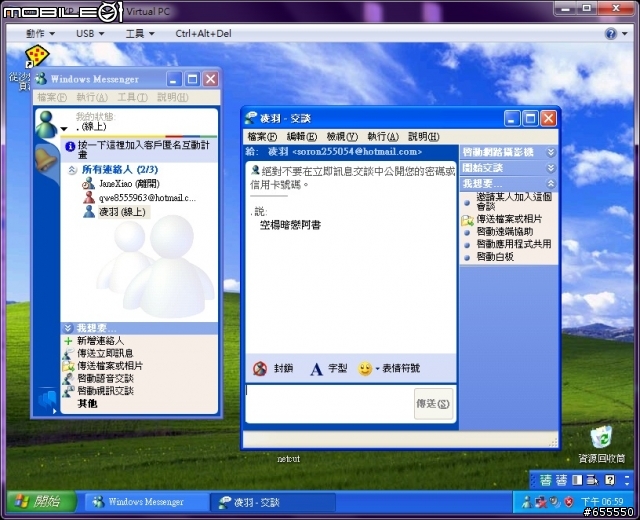Click the info icon beside 客戶匿名互動計畫 notice
Viewport: 640px width, 520px height.
(70, 146)
